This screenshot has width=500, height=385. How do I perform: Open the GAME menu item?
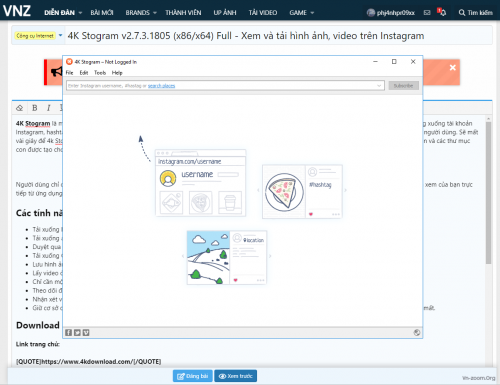298,13
